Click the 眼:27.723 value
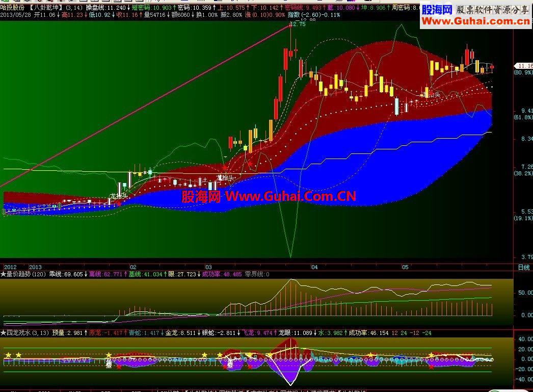Viewport: 533px width, 392px height. pos(182,274)
